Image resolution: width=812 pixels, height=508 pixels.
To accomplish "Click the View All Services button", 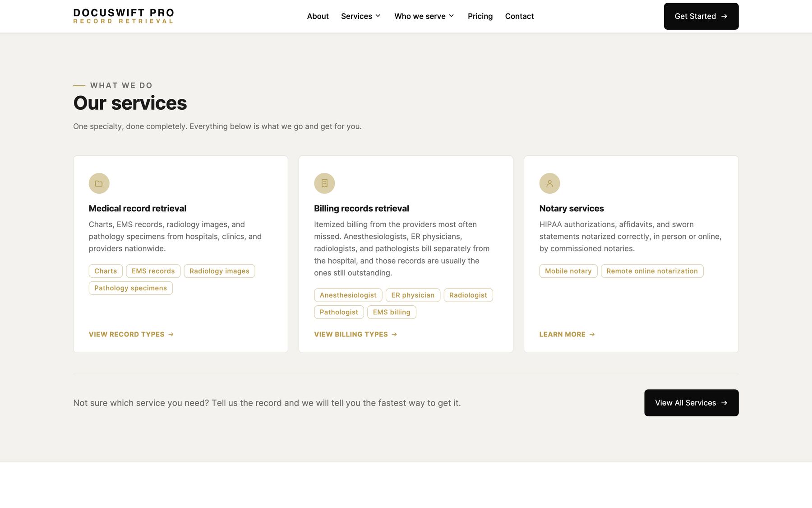I will (x=691, y=403).
